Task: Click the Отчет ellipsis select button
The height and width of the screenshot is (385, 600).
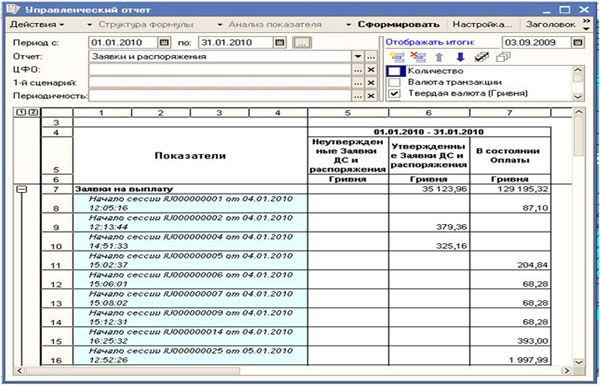Action: tap(370, 57)
